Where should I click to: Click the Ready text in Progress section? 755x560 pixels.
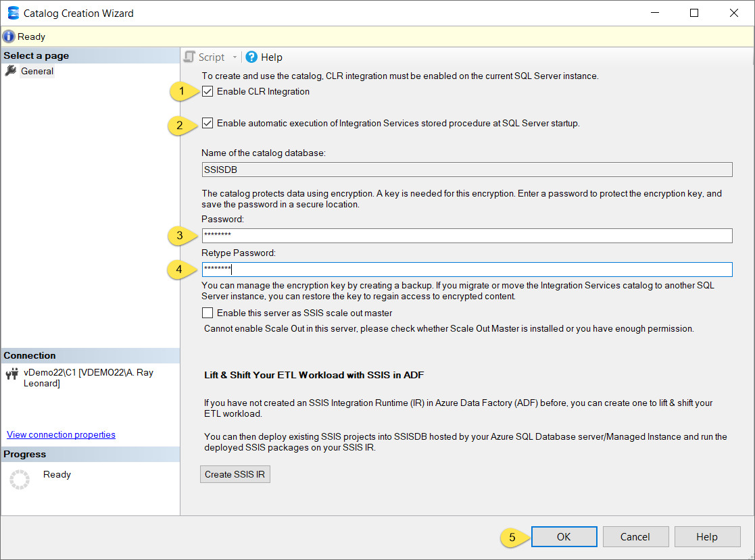pyautogui.click(x=57, y=474)
